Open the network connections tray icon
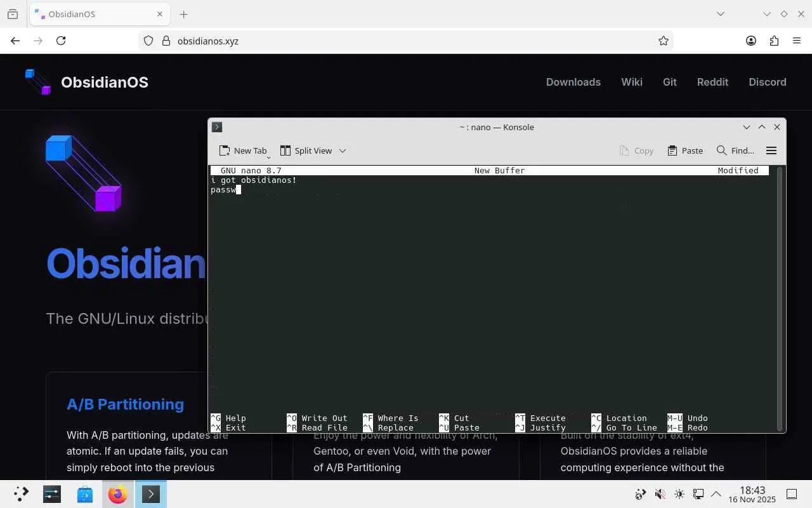812x508 pixels. (x=698, y=494)
